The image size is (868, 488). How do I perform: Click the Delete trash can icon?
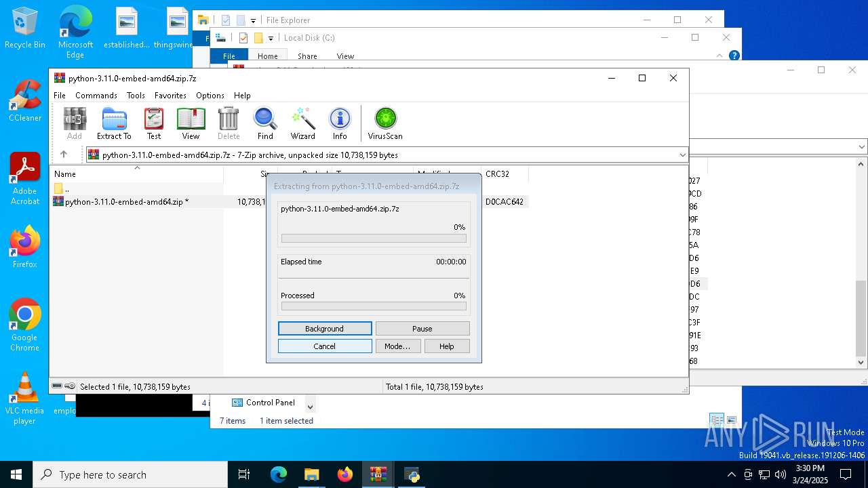(x=229, y=124)
